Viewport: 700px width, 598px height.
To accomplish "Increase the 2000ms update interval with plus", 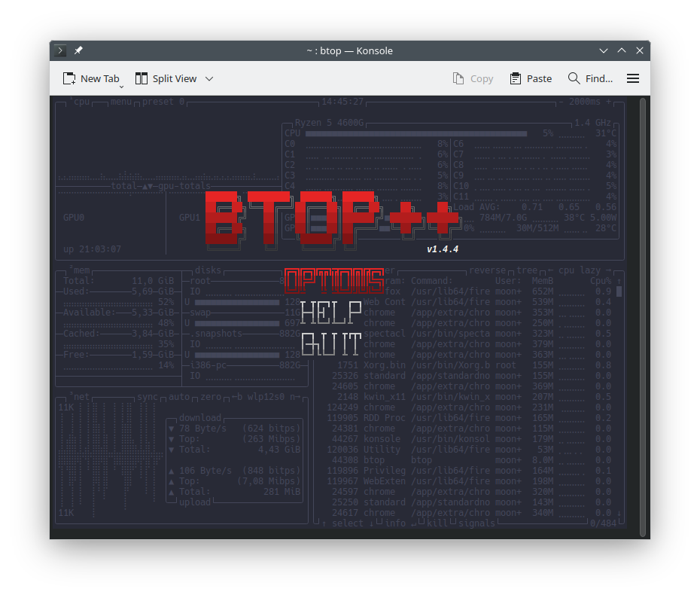I will coord(608,102).
